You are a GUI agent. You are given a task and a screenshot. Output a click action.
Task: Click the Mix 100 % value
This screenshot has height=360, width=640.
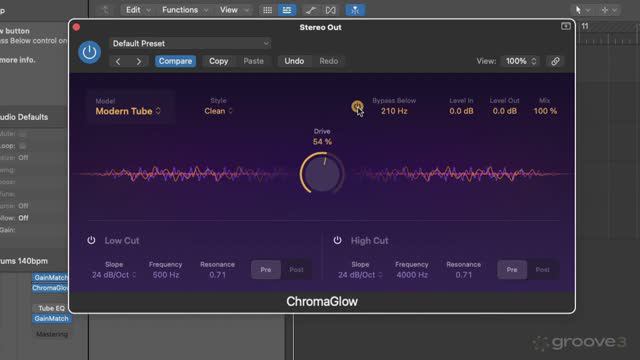[545, 111]
